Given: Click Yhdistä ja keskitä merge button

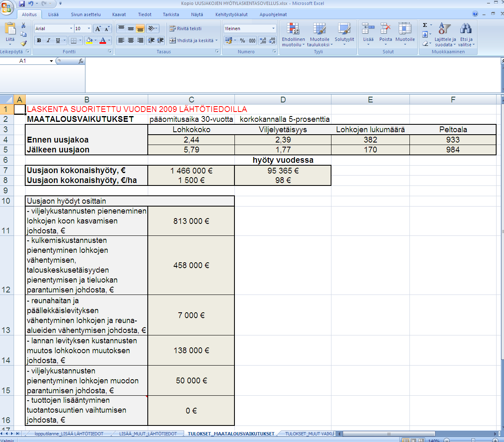Looking at the screenshot, I should pos(191,40).
